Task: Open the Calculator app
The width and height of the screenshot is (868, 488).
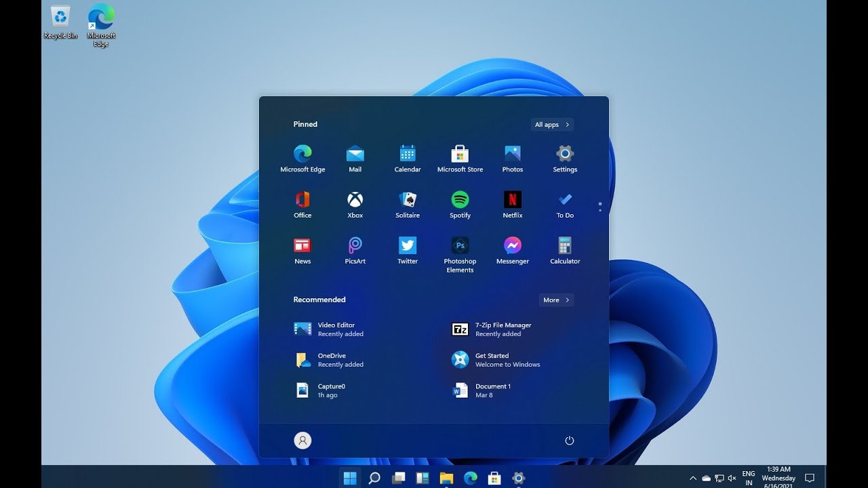Action: [565, 251]
